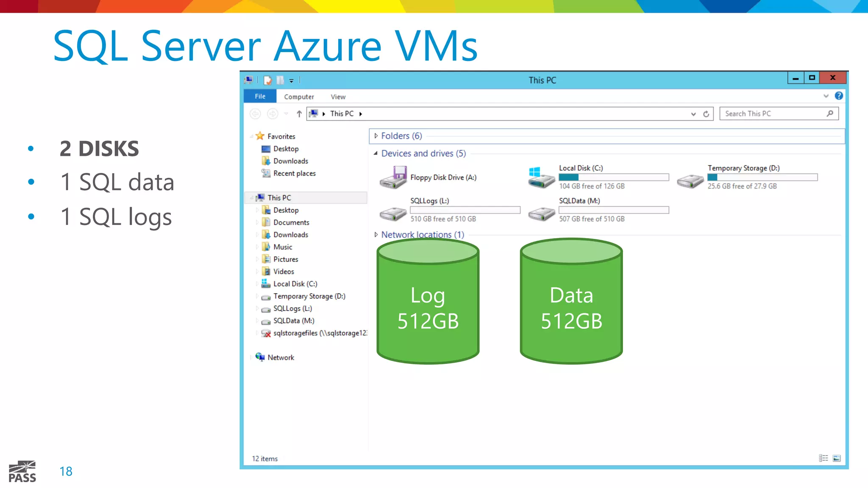
Task: Select Favorites in the navigation pane
Action: (281, 136)
